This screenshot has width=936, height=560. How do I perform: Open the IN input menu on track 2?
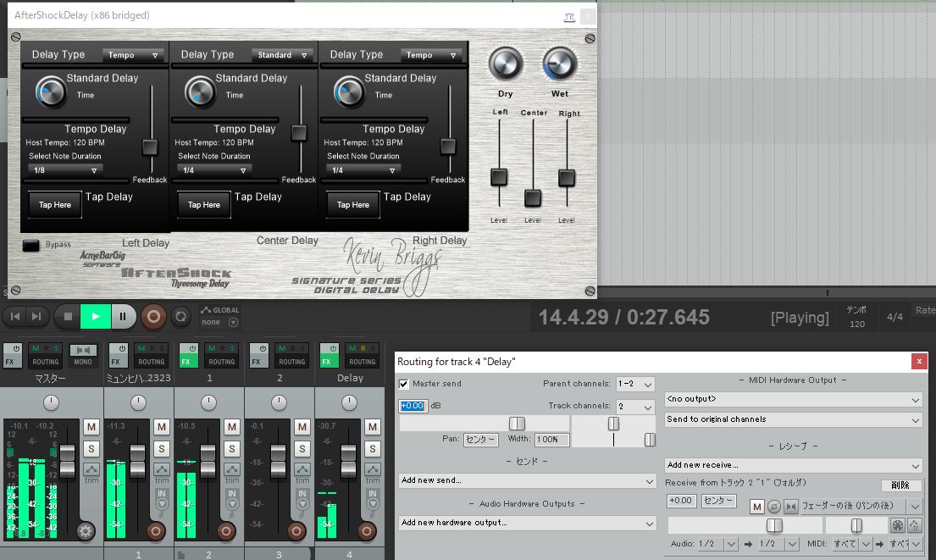pyautogui.click(x=302, y=499)
